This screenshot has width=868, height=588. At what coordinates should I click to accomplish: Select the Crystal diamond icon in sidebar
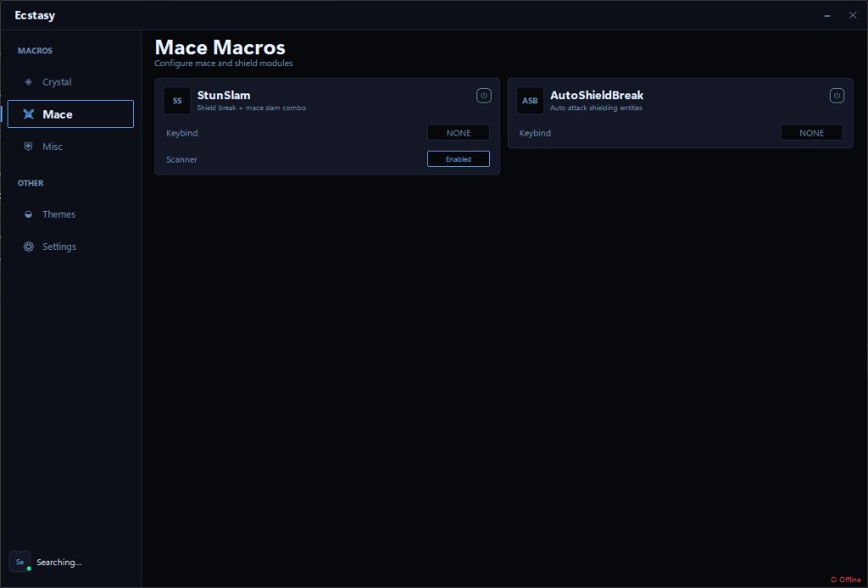click(x=28, y=81)
